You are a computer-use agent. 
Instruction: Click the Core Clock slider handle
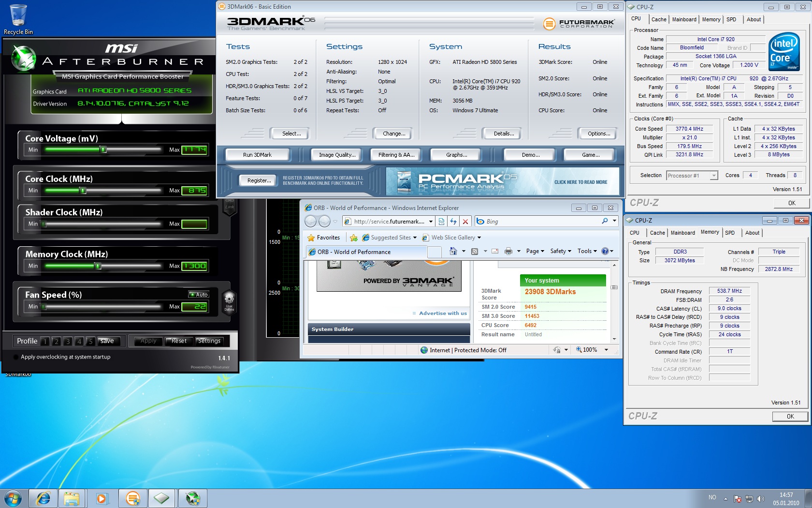click(83, 191)
